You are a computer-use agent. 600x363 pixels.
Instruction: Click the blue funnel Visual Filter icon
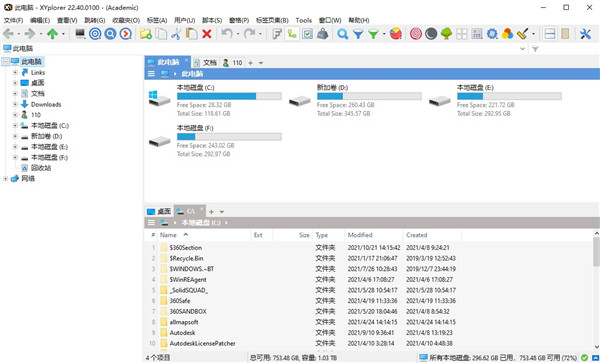pos(358,34)
